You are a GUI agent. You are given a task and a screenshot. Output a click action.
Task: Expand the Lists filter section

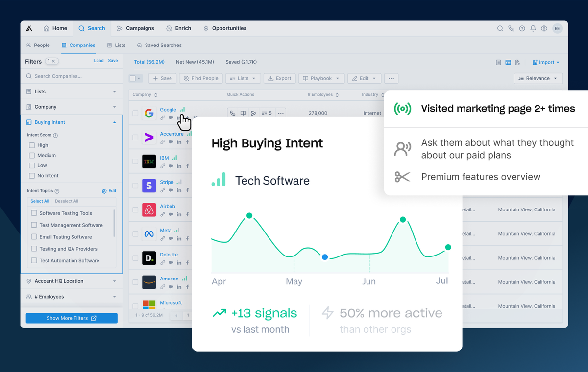[x=72, y=92]
